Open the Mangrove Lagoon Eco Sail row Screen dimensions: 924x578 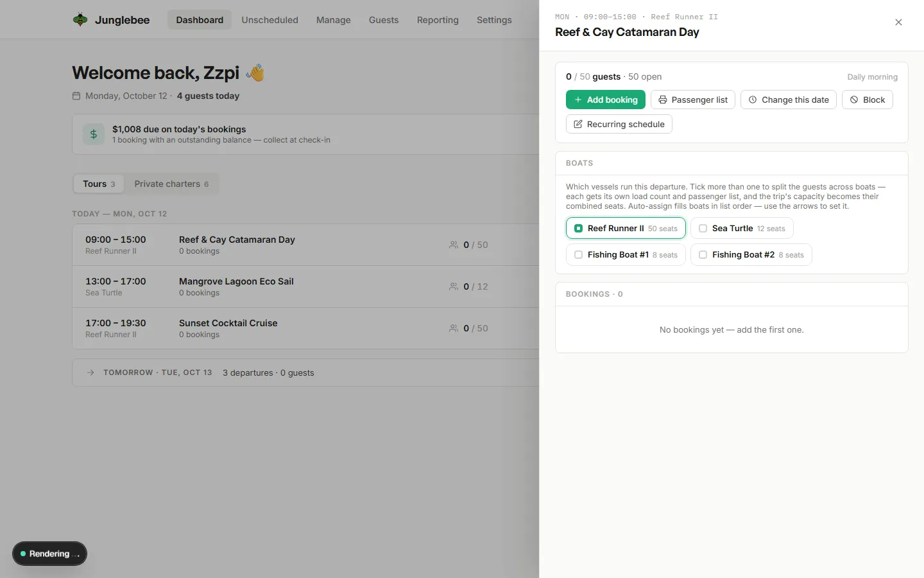click(305, 286)
